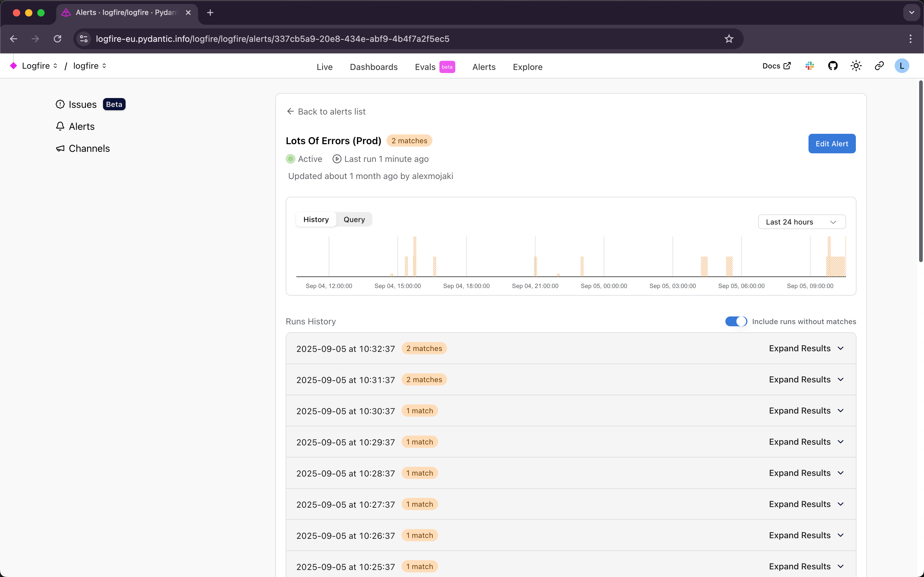The height and width of the screenshot is (577, 924).
Task: Open the user avatar menu labeled L
Action: tap(901, 66)
